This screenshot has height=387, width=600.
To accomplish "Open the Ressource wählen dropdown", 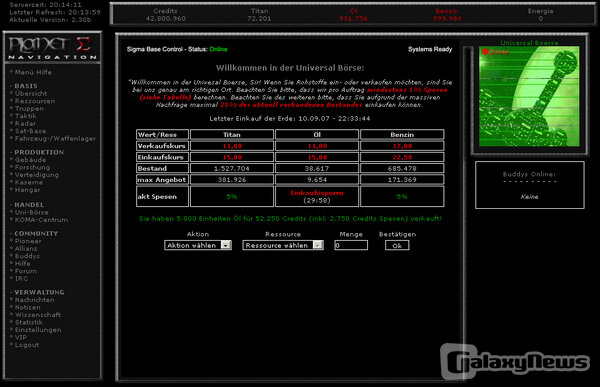I will point(283,245).
